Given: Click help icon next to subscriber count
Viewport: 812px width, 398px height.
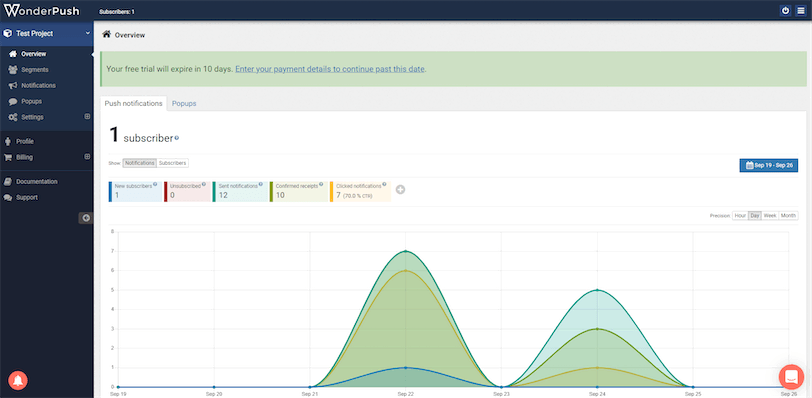Looking at the screenshot, I should coord(177,138).
